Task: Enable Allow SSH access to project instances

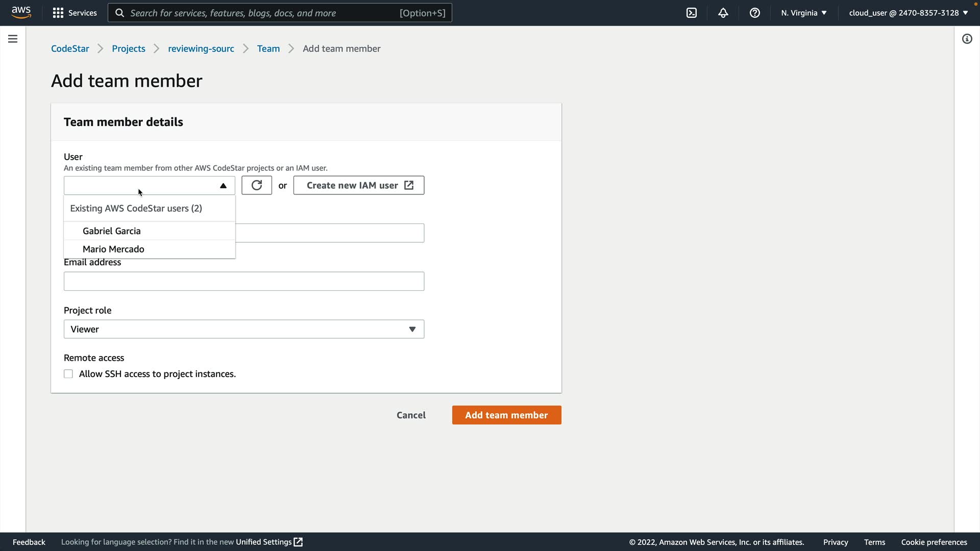Action: pyautogui.click(x=68, y=374)
